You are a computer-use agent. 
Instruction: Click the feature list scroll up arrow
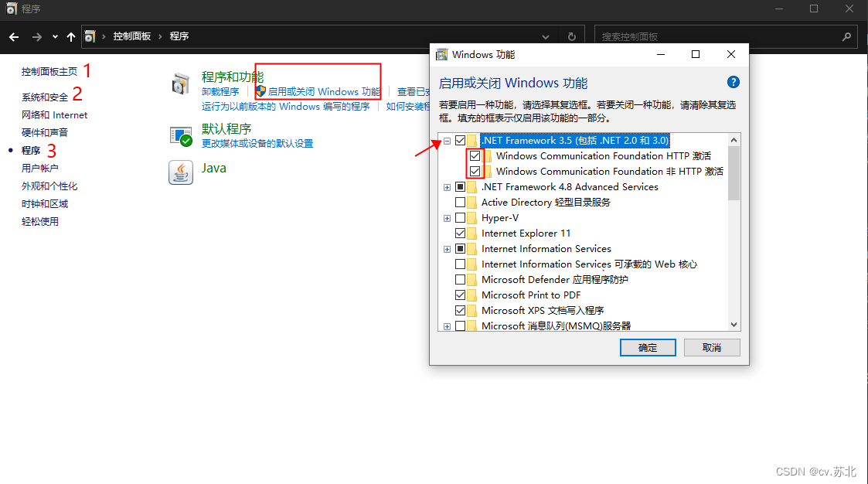coord(734,140)
